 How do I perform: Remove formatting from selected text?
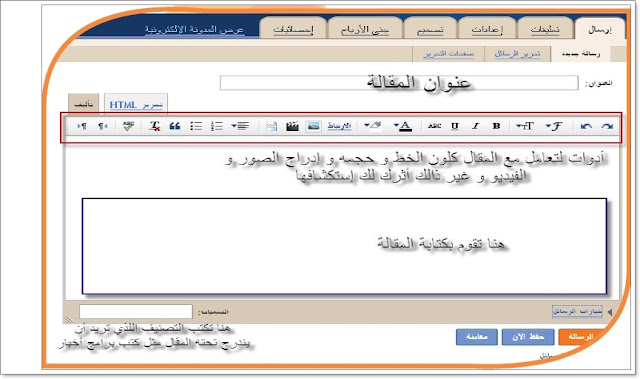click(154, 126)
